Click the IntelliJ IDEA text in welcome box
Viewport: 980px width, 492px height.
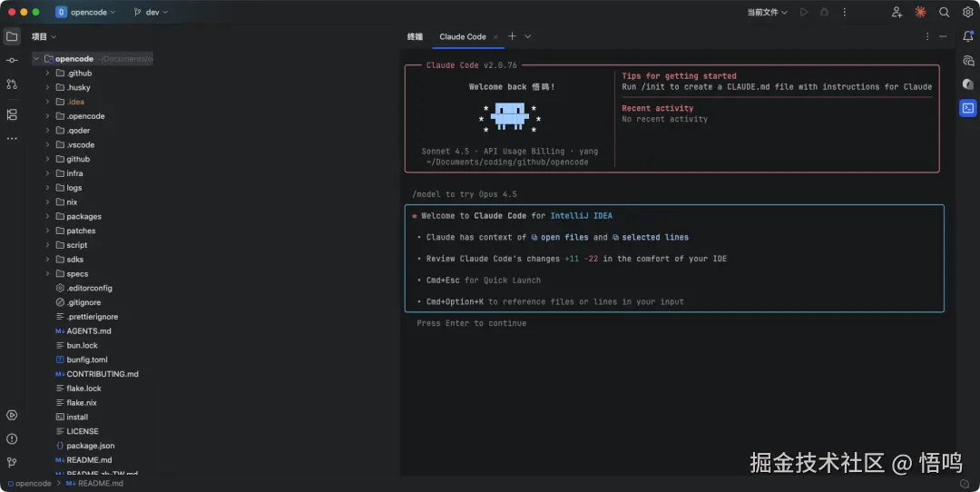[582, 216]
